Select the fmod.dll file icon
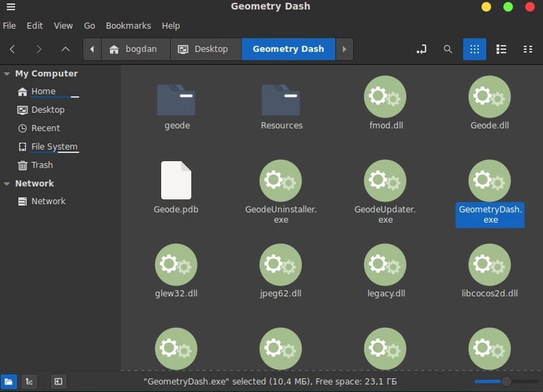This screenshot has height=392, width=543. (385, 96)
